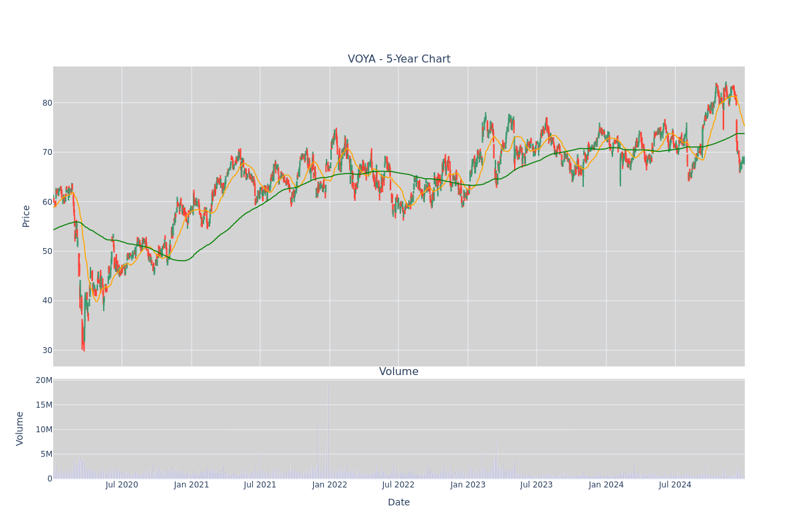The height and width of the screenshot is (532, 798).
Task: Click the price axis value 70
Action: point(47,152)
